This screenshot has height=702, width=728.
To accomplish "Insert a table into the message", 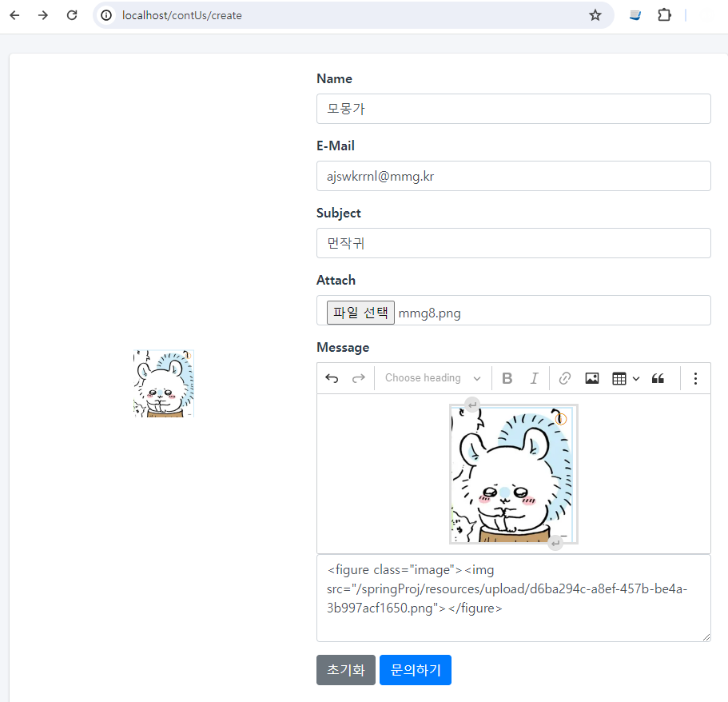I will tap(619, 378).
